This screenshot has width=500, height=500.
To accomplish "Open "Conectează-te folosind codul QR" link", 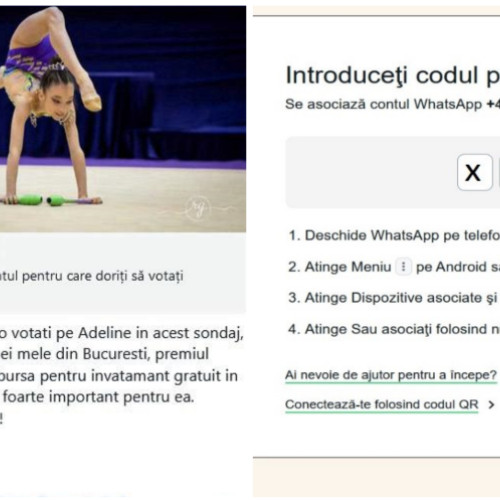I will pyautogui.click(x=382, y=405).
